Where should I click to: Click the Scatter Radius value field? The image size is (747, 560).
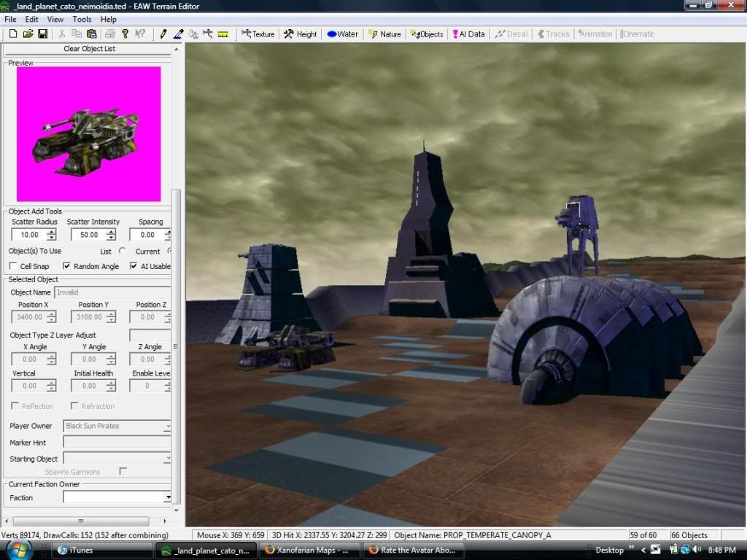(29, 234)
